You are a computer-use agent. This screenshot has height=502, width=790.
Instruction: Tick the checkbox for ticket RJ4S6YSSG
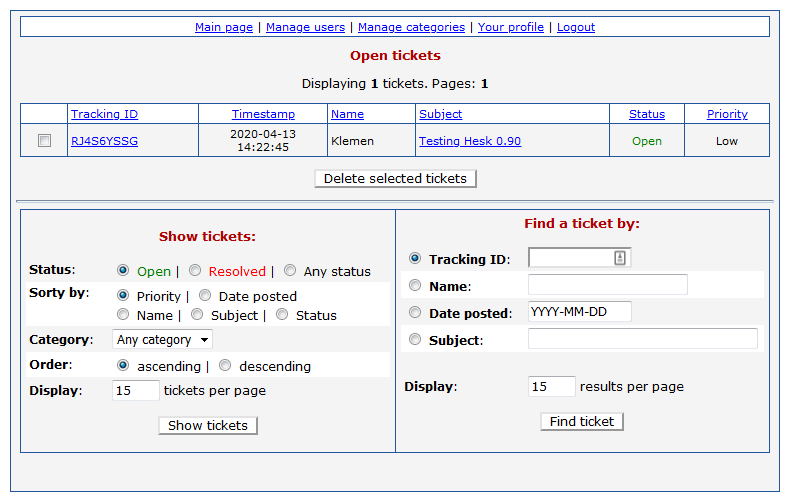pos(44,141)
